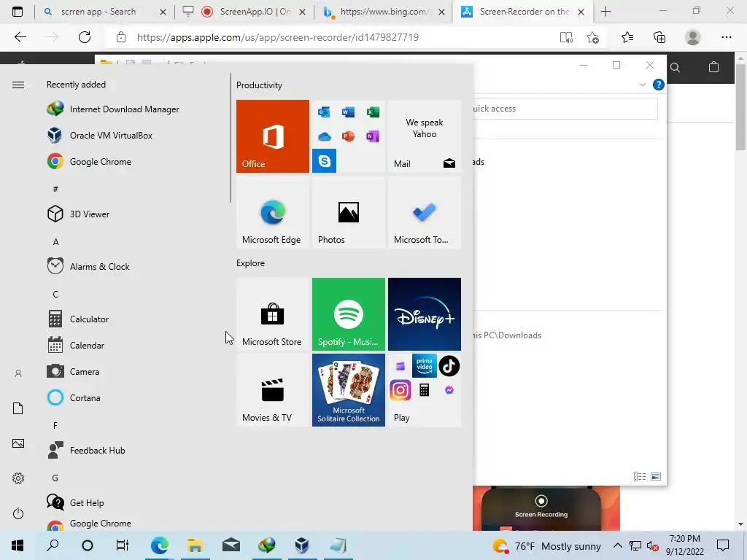
Task: Open the Movies & TV tile
Action: [x=273, y=390]
